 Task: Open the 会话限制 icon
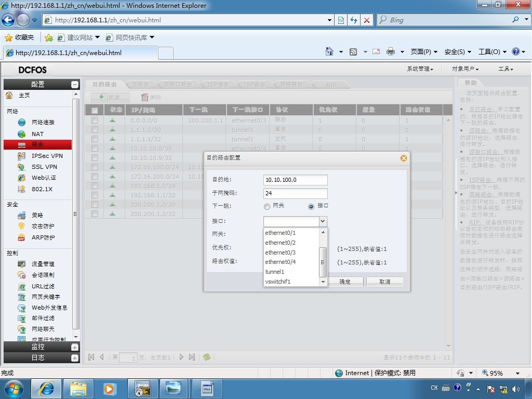point(22,275)
